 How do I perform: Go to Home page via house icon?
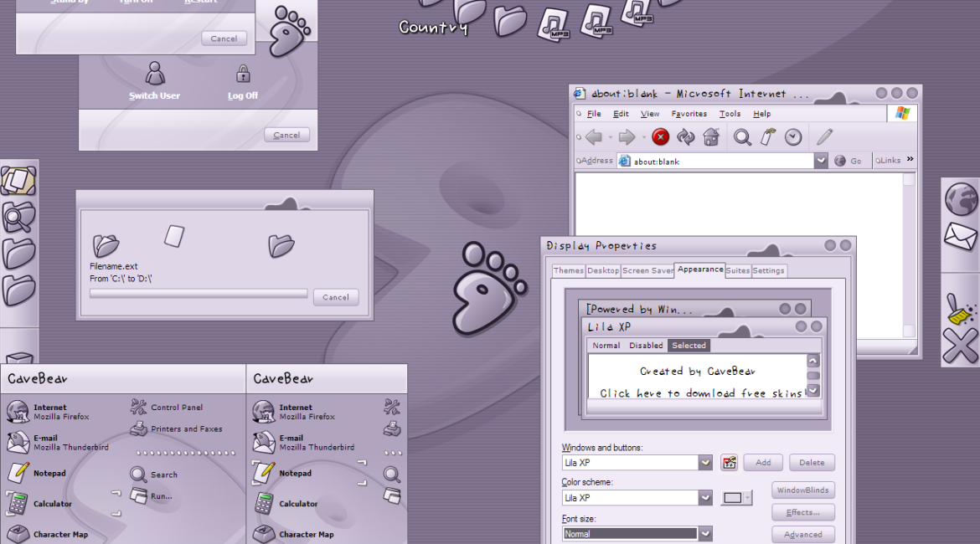[x=711, y=137]
